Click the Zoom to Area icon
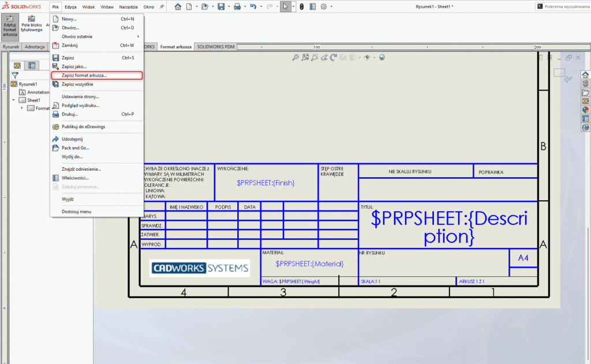Viewport: 591px width, 364px height. click(x=305, y=57)
